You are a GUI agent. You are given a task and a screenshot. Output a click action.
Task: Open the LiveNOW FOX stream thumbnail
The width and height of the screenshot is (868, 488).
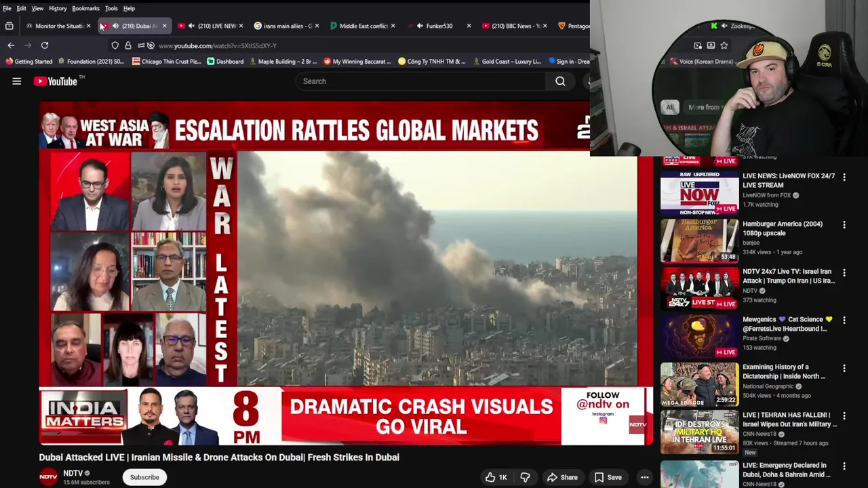click(x=700, y=193)
